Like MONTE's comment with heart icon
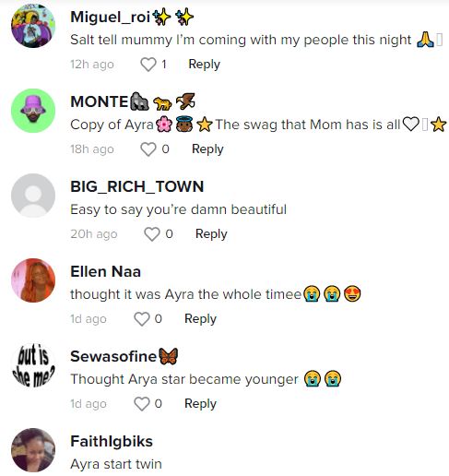 [148, 149]
